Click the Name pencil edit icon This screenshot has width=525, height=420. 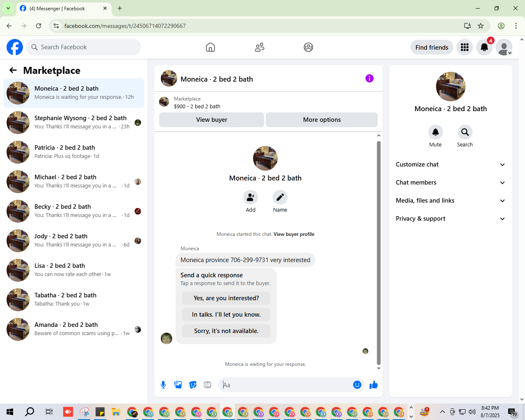point(280,197)
